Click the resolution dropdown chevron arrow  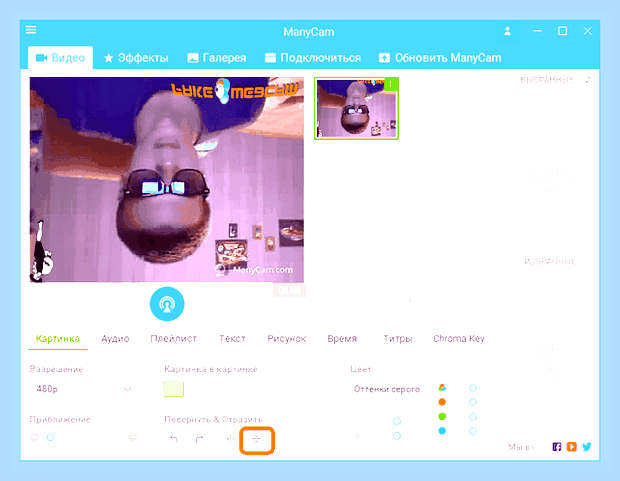127,390
